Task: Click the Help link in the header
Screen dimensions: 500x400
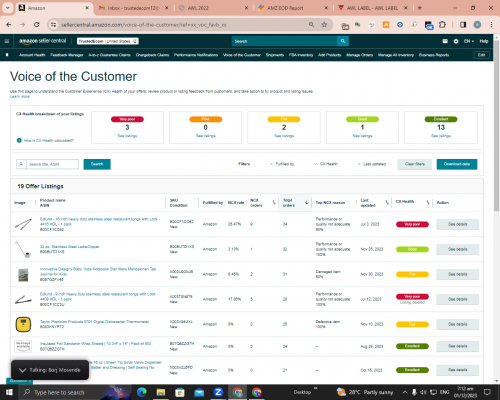Action: coord(484,41)
